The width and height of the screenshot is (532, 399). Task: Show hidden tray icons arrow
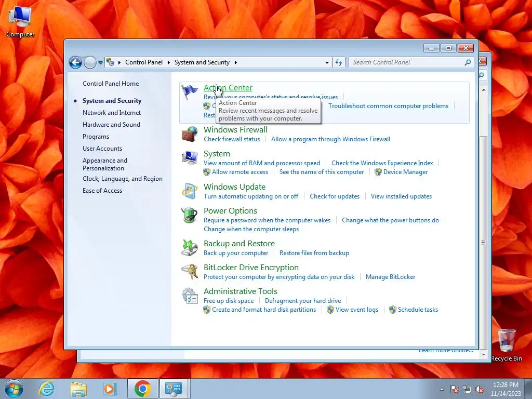coord(442,389)
